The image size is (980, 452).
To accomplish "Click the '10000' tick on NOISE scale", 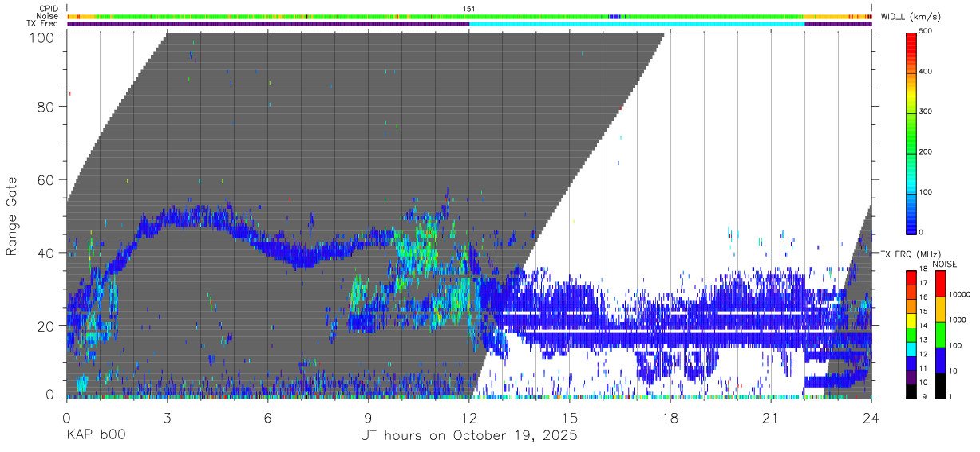I will (961, 293).
